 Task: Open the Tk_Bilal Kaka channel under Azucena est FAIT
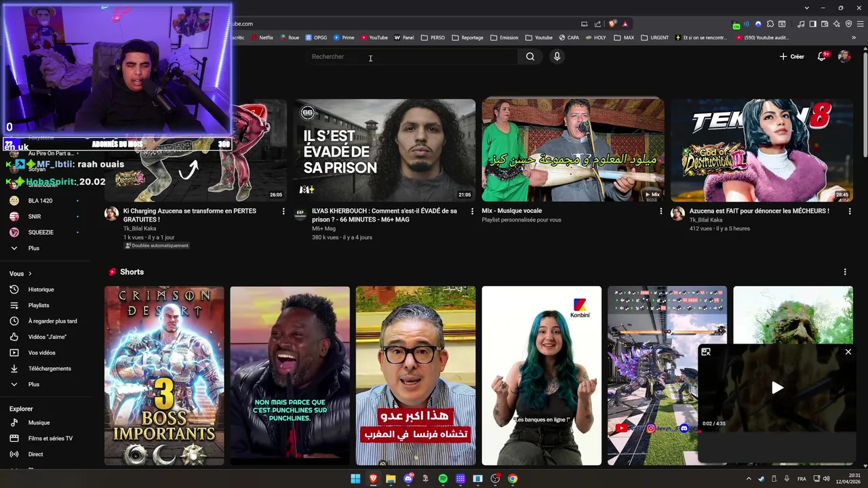(x=706, y=220)
